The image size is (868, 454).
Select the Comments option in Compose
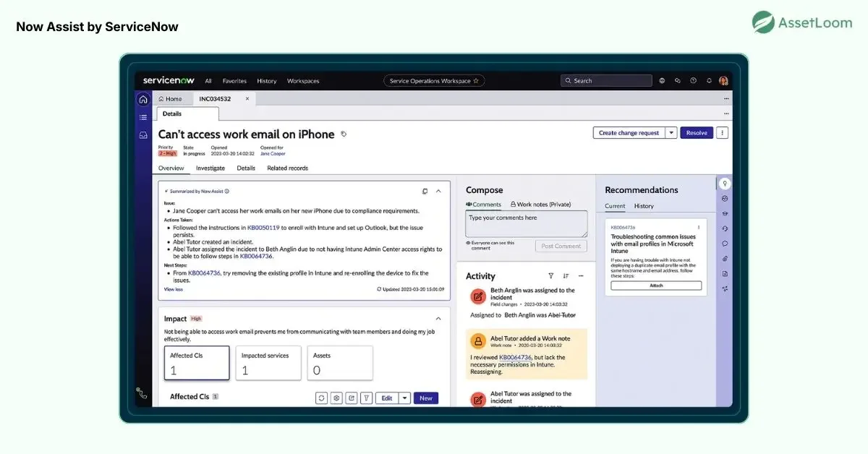pyautogui.click(x=484, y=205)
